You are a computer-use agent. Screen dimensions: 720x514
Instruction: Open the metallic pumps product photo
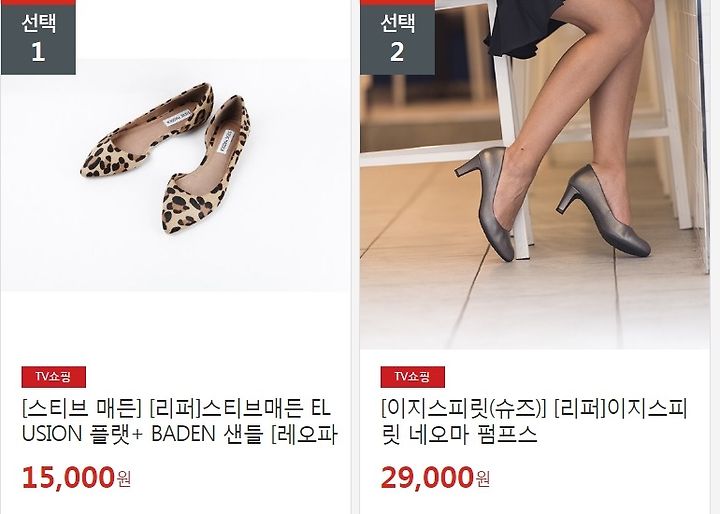coord(535,175)
